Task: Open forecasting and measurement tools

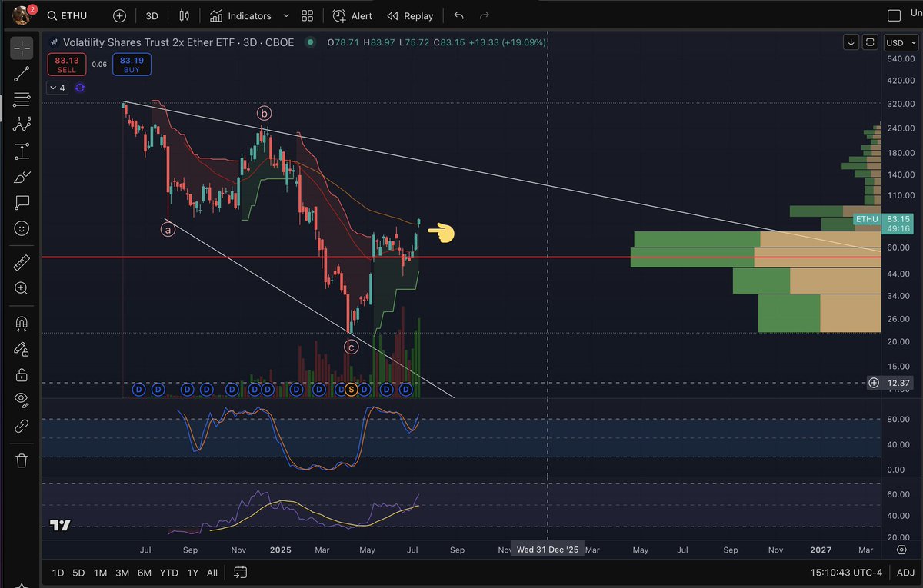Action: 22,151
